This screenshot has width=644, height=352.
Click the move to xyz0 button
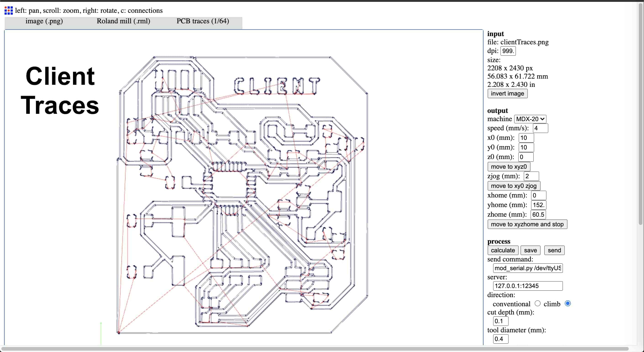[509, 167]
